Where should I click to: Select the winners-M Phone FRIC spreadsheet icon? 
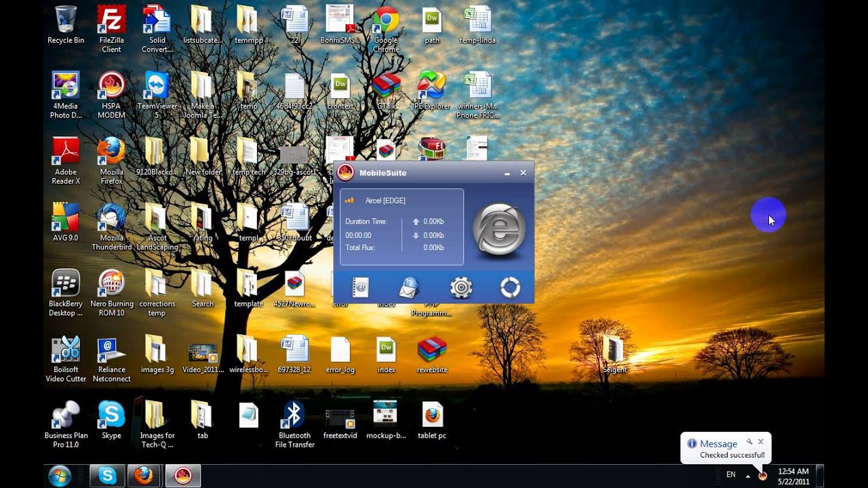(x=478, y=95)
